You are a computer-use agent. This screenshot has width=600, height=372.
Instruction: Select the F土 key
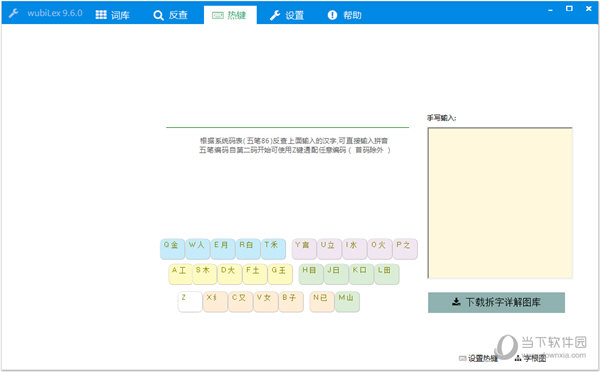pyautogui.click(x=255, y=274)
